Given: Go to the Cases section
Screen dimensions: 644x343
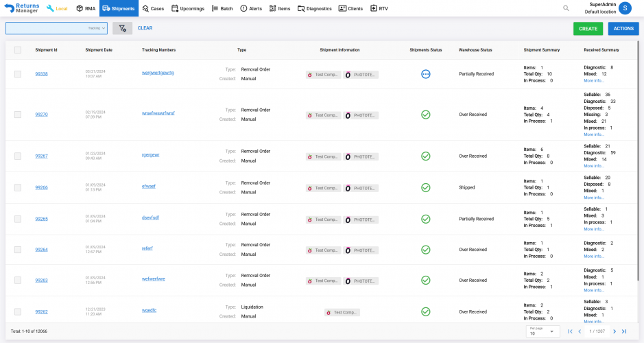Looking at the screenshot, I should click(x=153, y=8).
